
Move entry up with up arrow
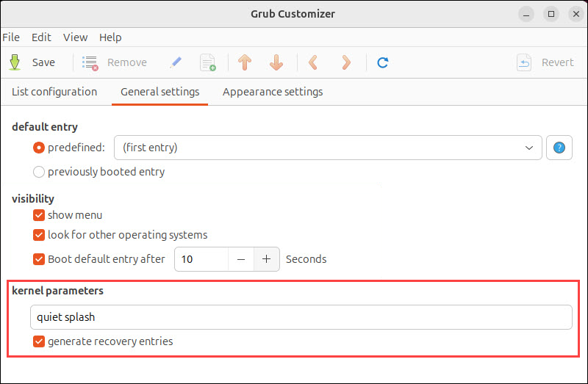pyautogui.click(x=245, y=62)
